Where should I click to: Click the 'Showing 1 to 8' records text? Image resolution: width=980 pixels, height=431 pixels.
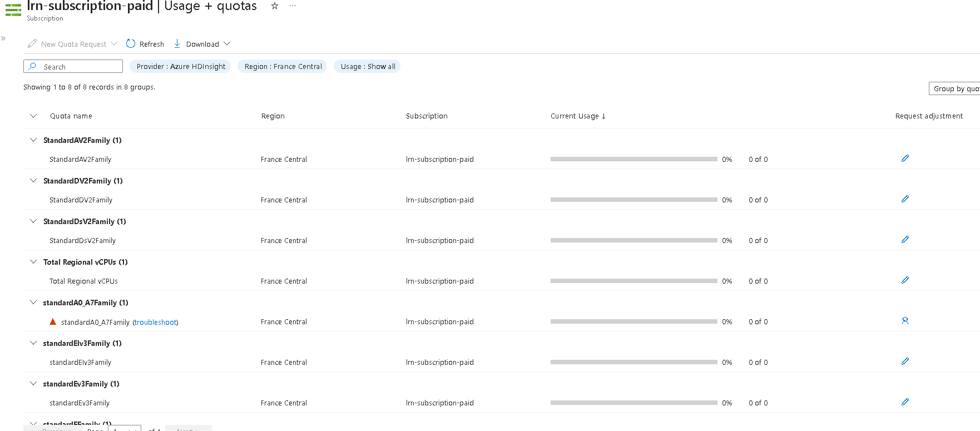point(89,87)
